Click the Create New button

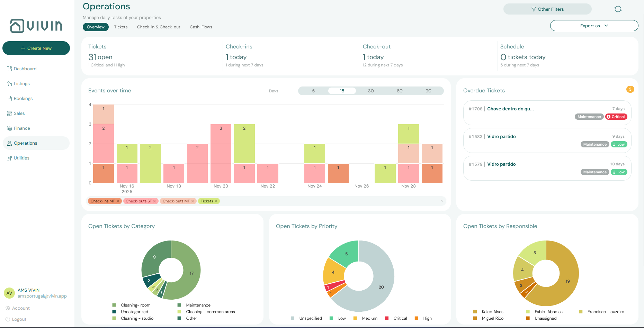[x=36, y=48]
